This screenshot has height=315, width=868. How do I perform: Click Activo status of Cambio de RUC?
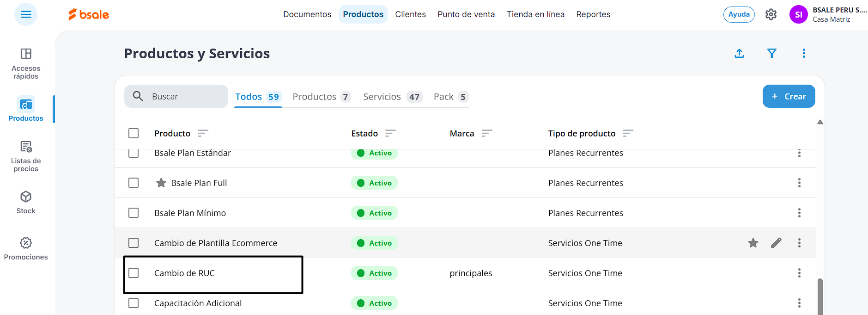coord(374,273)
